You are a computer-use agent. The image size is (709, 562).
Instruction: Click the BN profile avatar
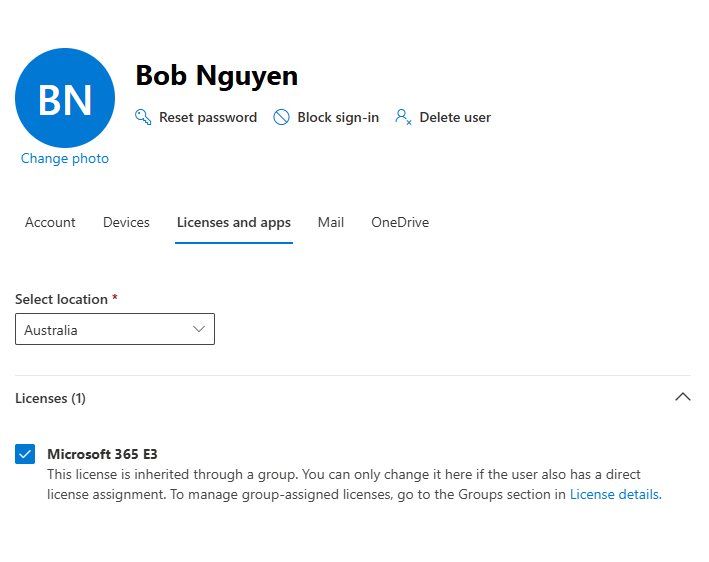65,98
